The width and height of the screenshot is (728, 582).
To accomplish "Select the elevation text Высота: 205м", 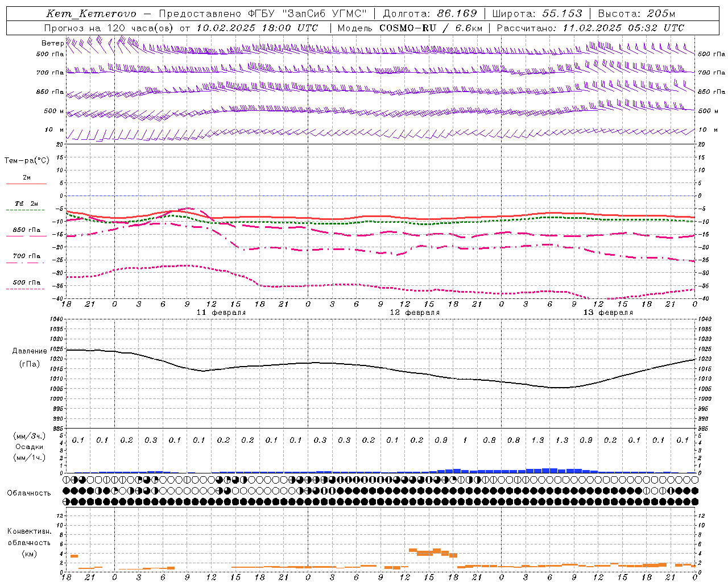I will (636, 14).
